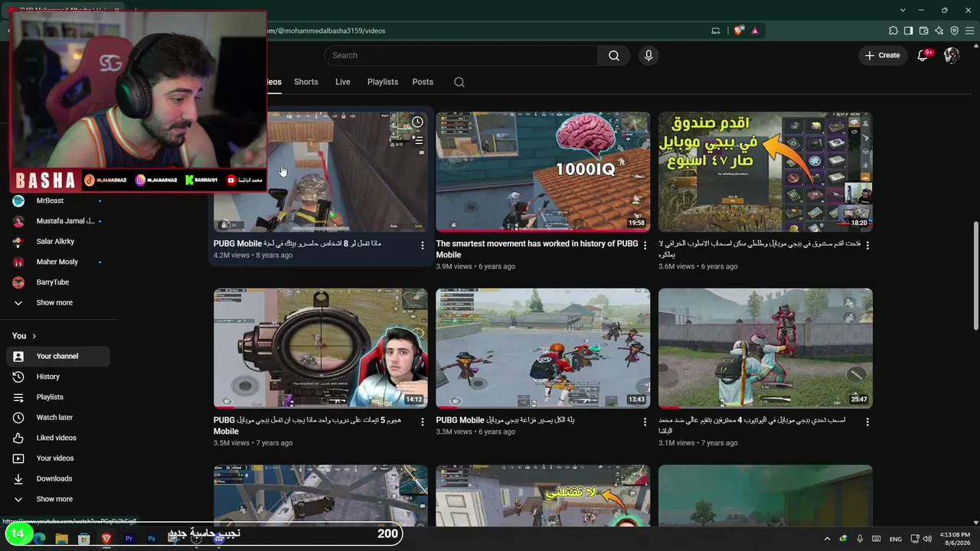Open the 18:20 yellow Arabic text thumbnail

[x=766, y=171]
